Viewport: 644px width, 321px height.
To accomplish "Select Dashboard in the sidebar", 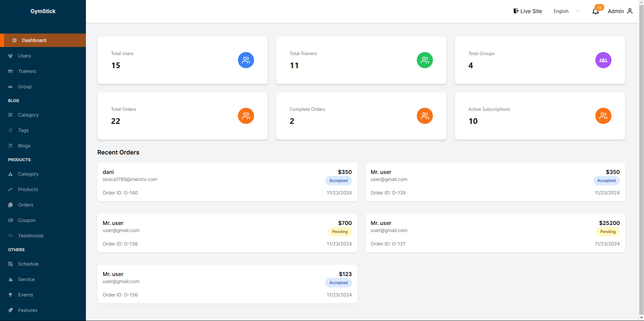I will pos(34,40).
